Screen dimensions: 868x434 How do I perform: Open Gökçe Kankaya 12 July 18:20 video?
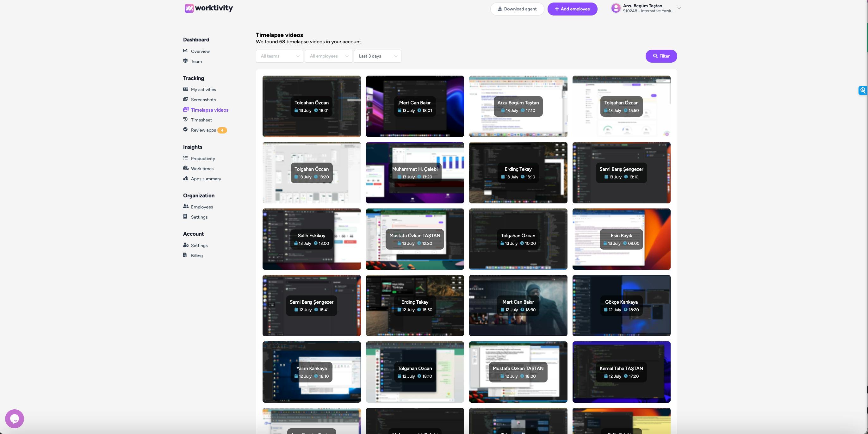[621, 305]
